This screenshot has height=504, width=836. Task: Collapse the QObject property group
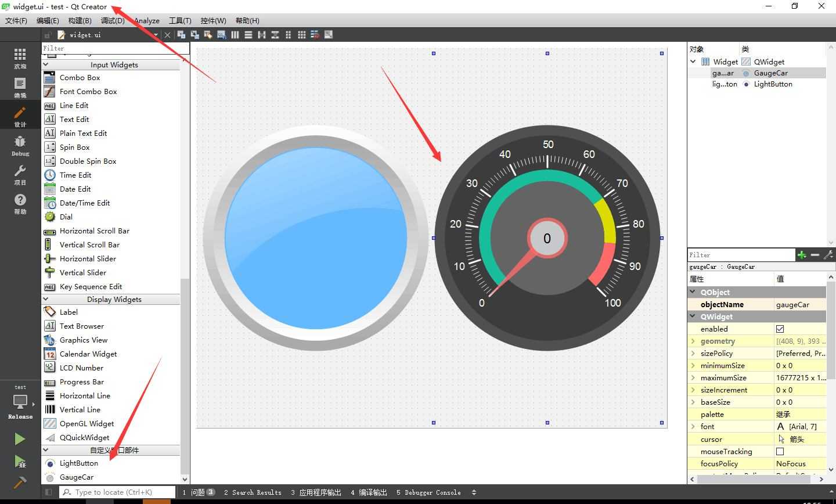(693, 292)
